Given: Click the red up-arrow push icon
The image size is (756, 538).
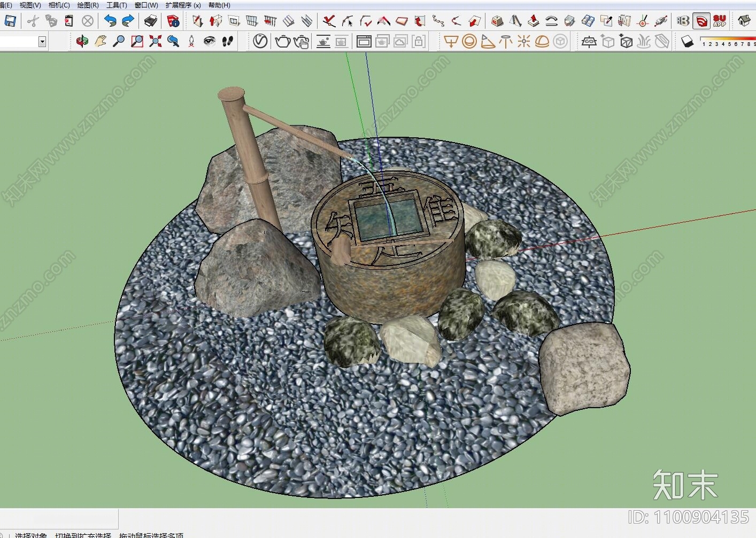Looking at the screenshot, I should pos(533,21).
